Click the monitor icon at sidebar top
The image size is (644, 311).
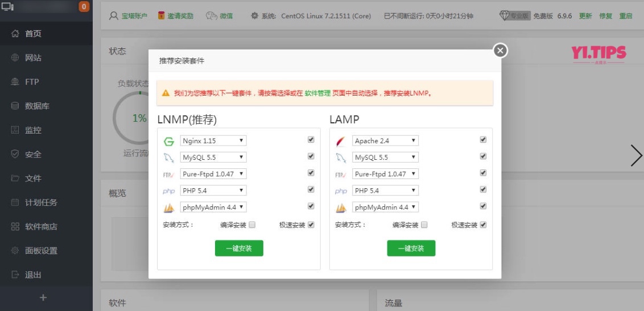[7, 6]
